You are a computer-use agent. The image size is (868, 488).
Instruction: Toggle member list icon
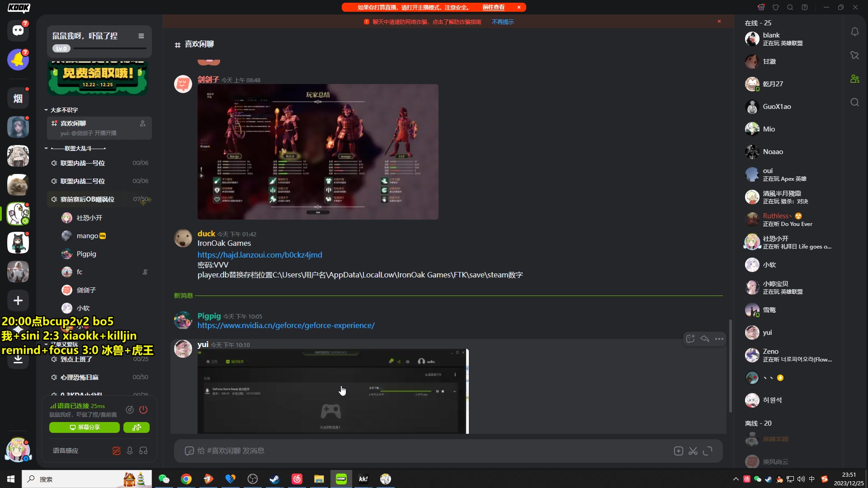[x=854, y=79]
